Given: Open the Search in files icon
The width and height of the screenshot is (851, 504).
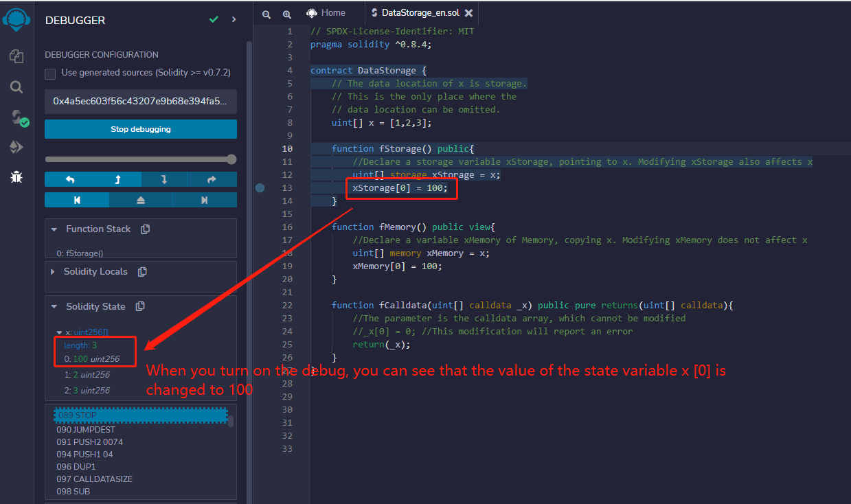Looking at the screenshot, I should [x=16, y=87].
